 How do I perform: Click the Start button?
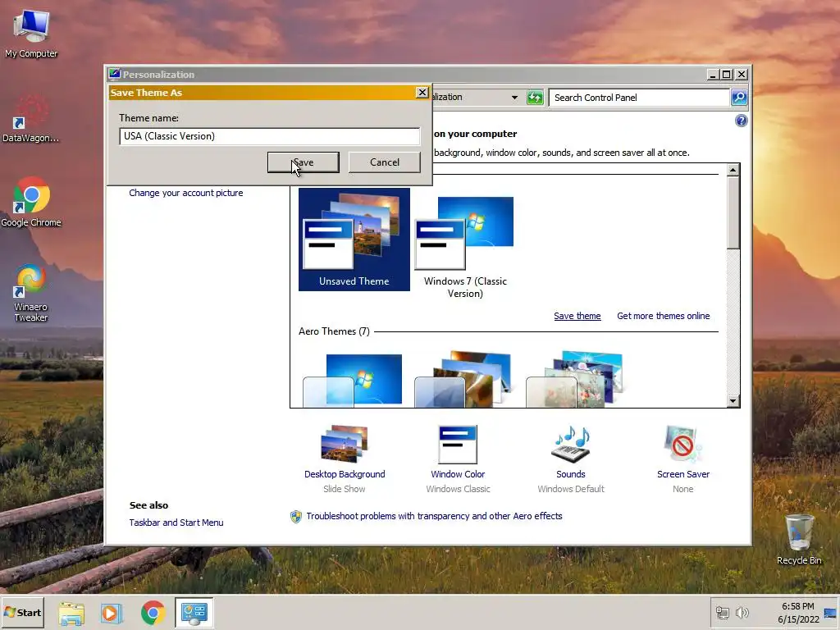point(22,612)
